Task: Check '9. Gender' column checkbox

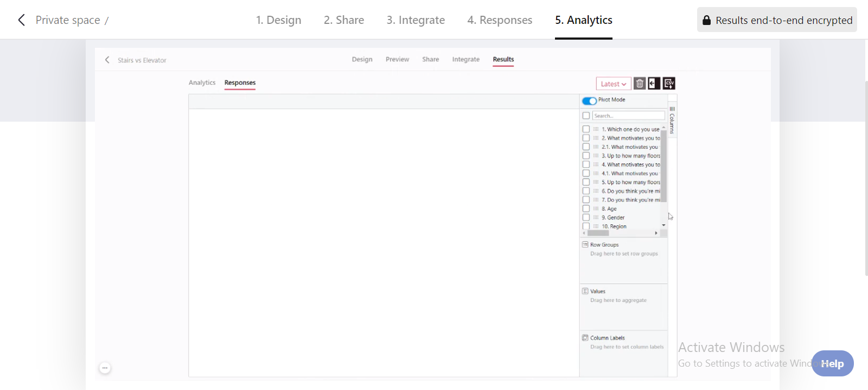Action: point(586,217)
